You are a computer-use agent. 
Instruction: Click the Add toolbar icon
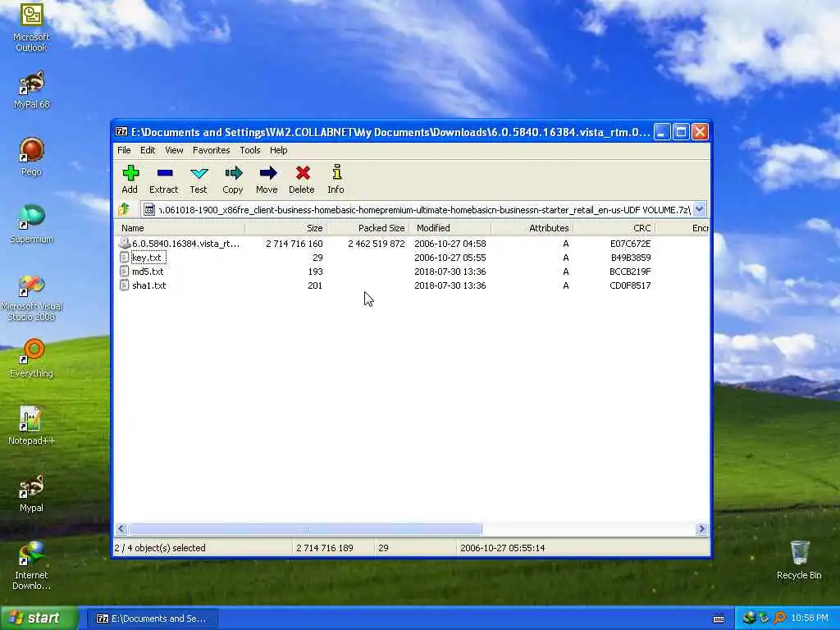point(130,173)
